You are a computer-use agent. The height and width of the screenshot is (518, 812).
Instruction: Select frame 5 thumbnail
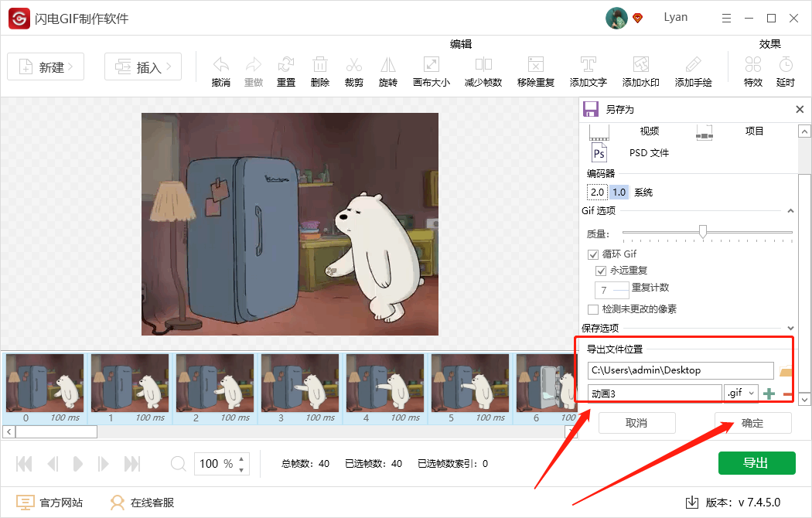pyautogui.click(x=470, y=383)
